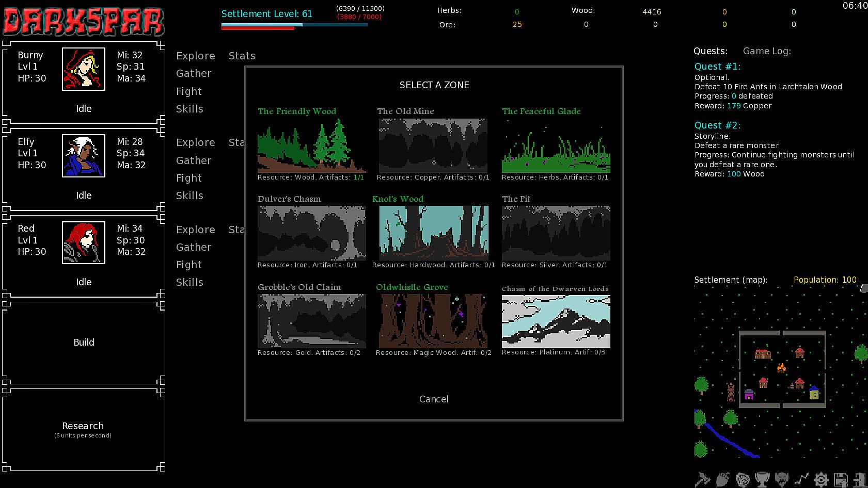868x488 pixels.
Task: Open the monster face bestiary icon
Action: 782,479
